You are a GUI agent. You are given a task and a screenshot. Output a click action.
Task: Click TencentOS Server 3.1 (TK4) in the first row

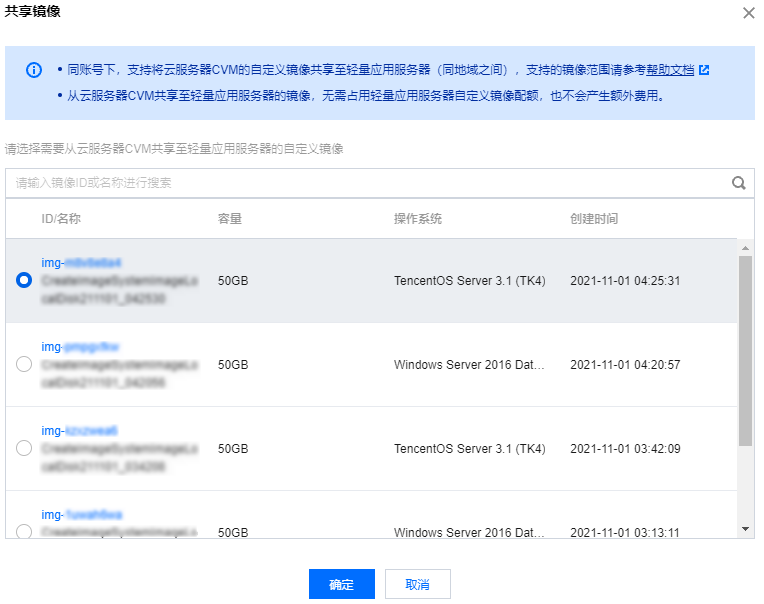coord(470,281)
